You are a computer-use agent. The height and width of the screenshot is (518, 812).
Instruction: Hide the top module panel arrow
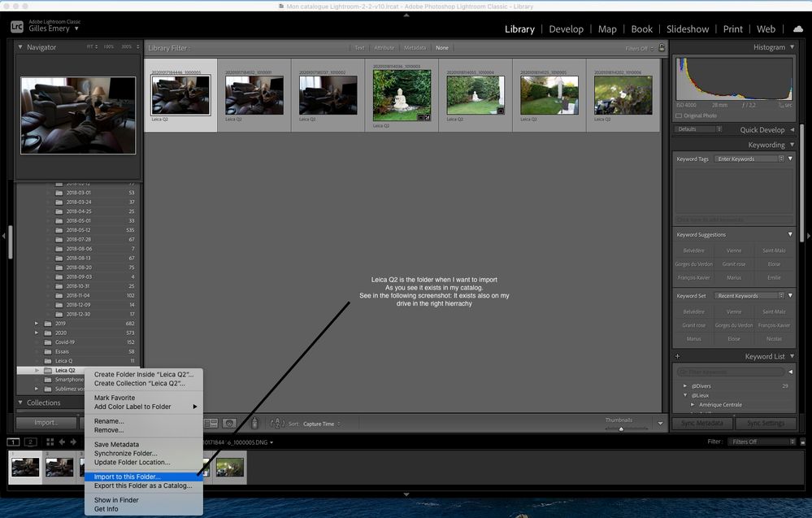click(406, 15)
